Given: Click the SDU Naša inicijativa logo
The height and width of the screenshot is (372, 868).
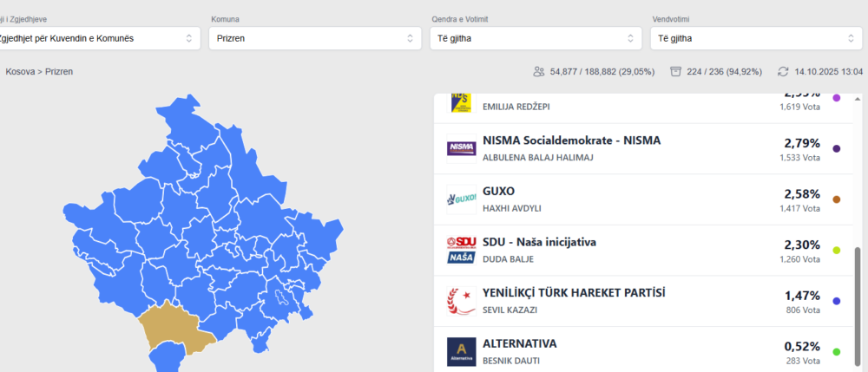Looking at the screenshot, I should [x=461, y=250].
